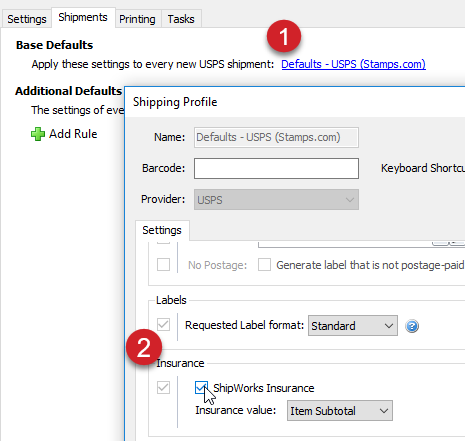Click the Base Defaults heading
The height and width of the screenshot is (441, 465).
pyautogui.click(x=54, y=45)
